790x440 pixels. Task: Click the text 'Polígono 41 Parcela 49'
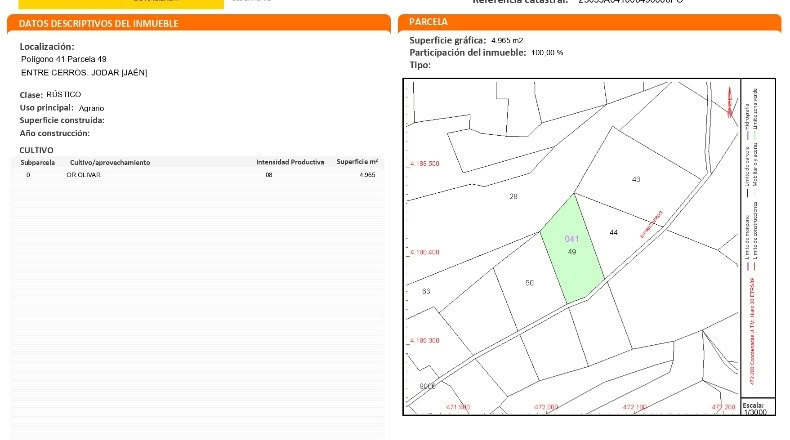(x=64, y=59)
